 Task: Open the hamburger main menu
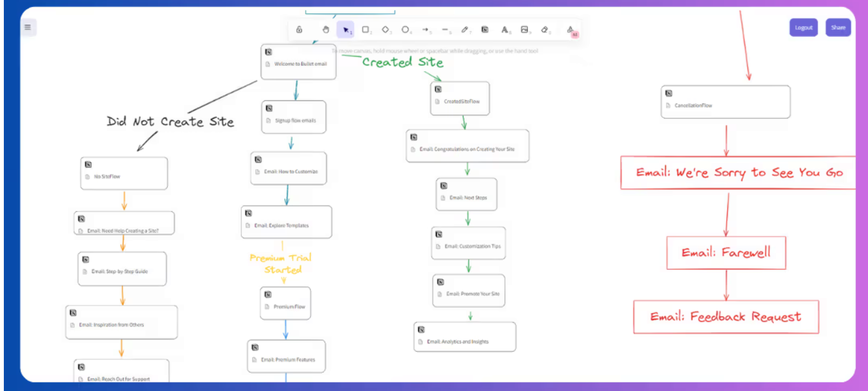(28, 27)
